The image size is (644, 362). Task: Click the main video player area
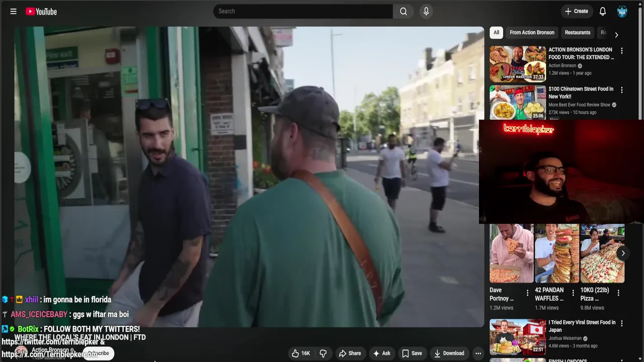(x=249, y=176)
